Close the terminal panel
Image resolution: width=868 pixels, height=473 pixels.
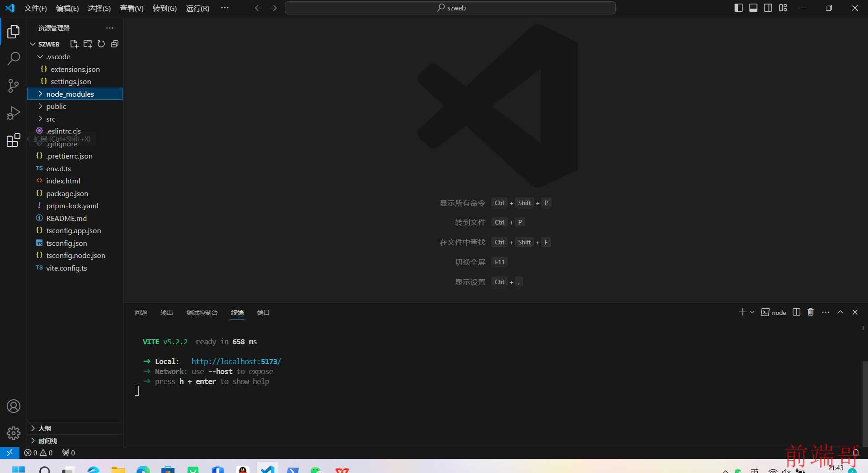[x=855, y=312]
